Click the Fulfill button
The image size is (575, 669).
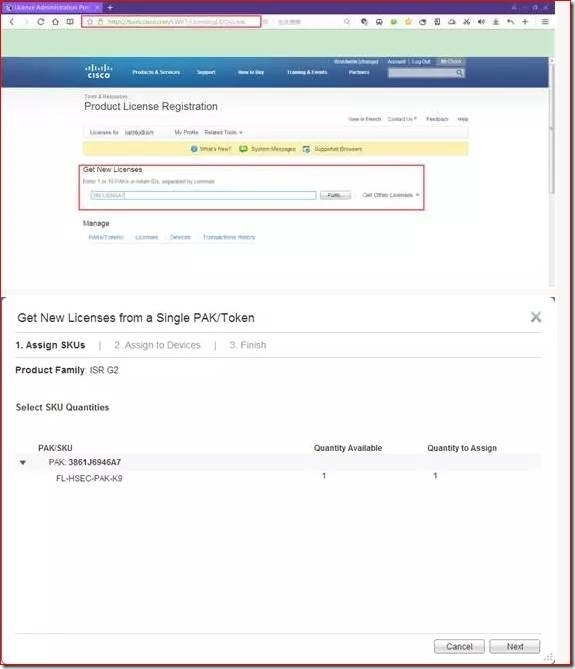pos(335,195)
